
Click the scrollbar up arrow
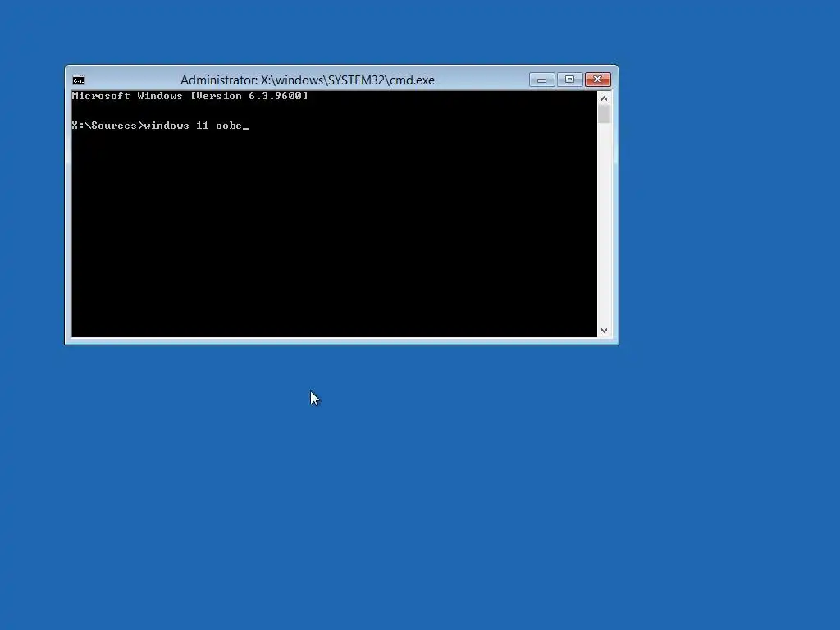604,98
